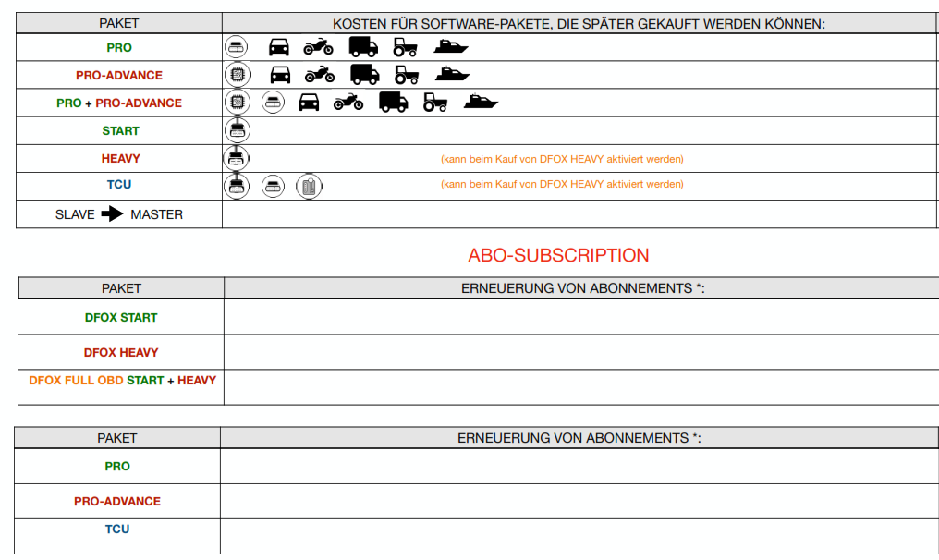The width and height of the screenshot is (939, 560).
Task: Click the car icon in the PRO row
Action: click(278, 47)
